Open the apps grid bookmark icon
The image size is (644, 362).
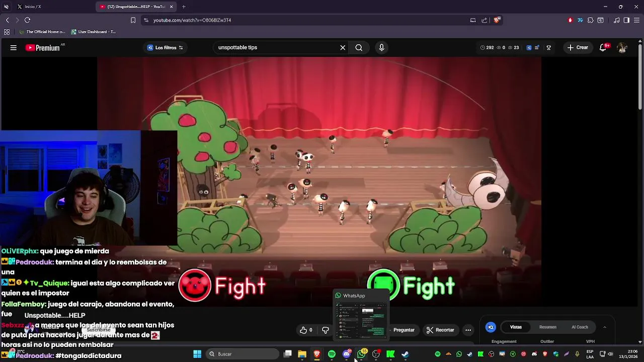click(x=7, y=32)
